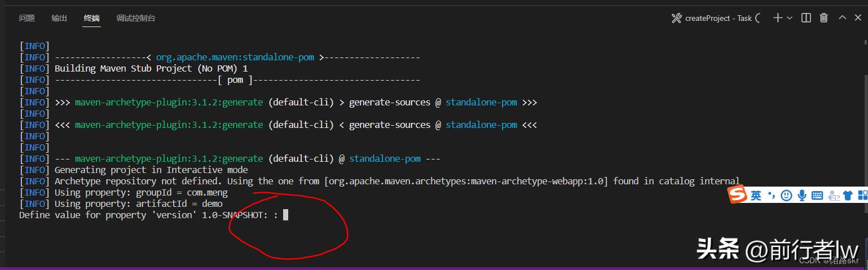Screen dimensions: 868x270
Task: Click 'maven-archetype-webapp:1.0' text in terminal
Action: point(537,181)
